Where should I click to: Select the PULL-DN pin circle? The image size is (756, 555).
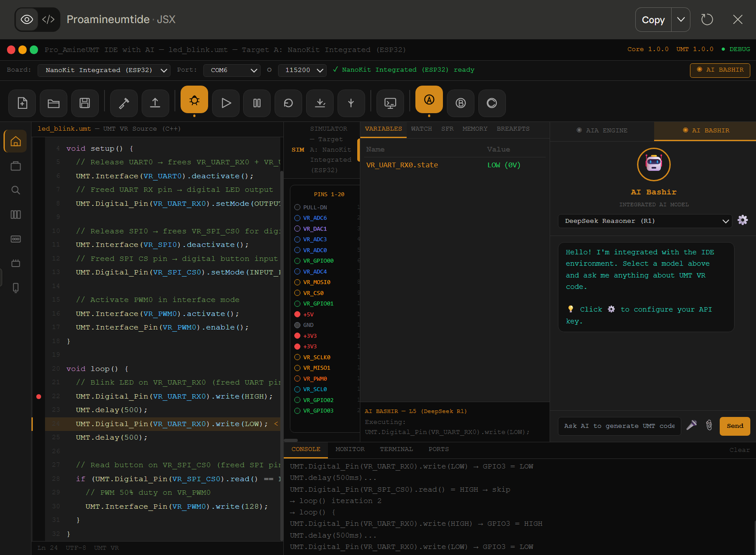tap(297, 207)
